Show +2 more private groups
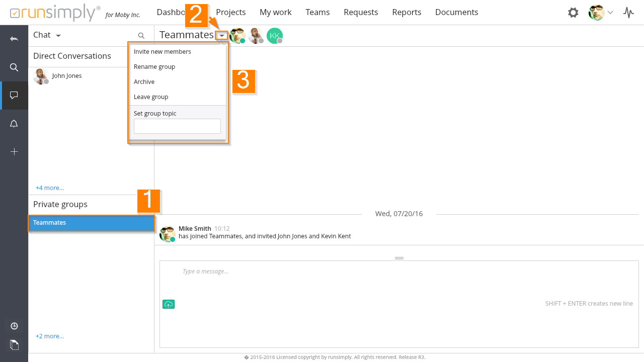Image resolution: width=644 pixels, height=362 pixels. coord(50,336)
